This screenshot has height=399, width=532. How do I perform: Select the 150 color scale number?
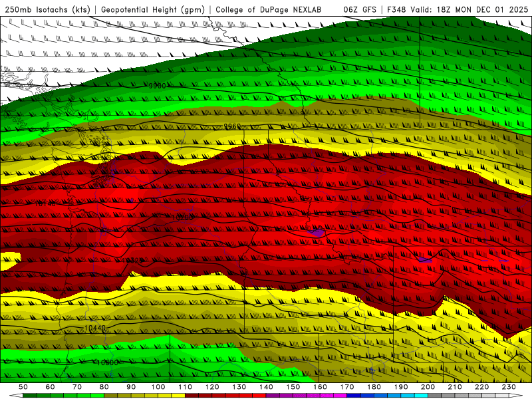(x=293, y=387)
